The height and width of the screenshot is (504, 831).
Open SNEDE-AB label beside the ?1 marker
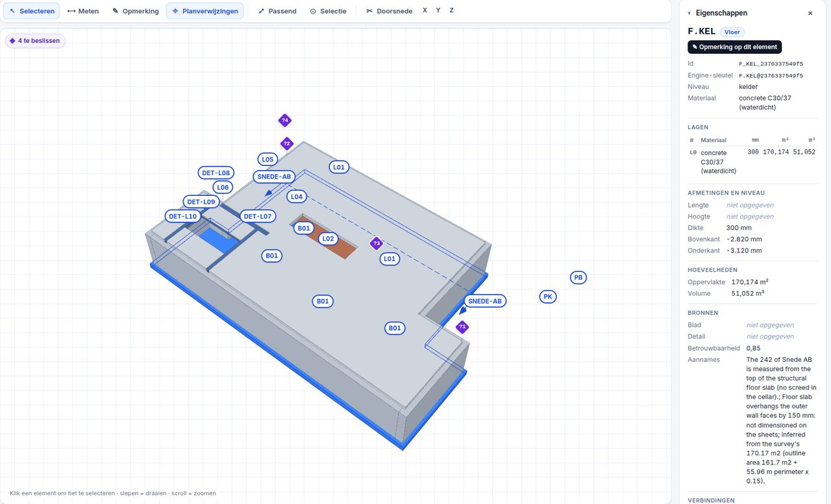tap(485, 301)
